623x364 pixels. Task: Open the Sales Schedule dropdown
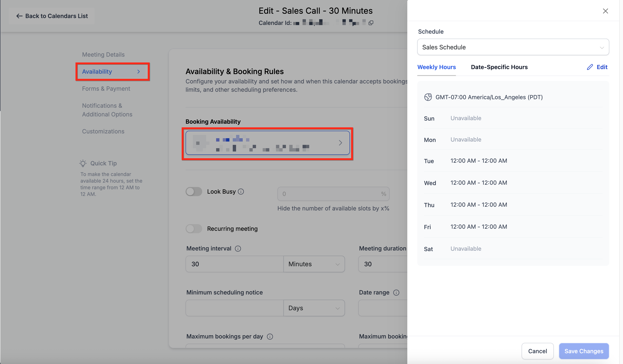[x=513, y=47]
